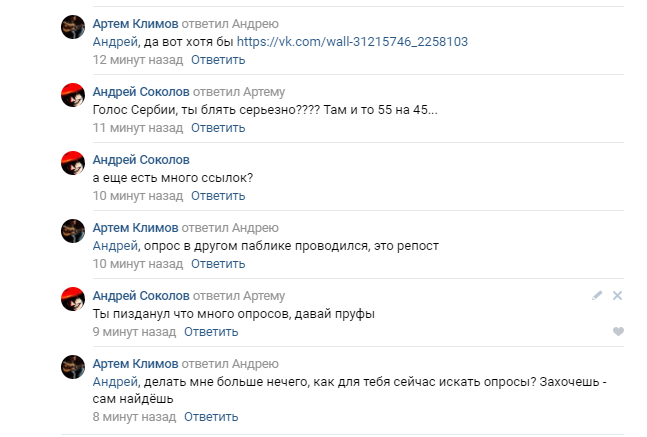Click the 'Андрей' mention before the vk.com link
Image resolution: width=647 pixels, height=437 pixels.
point(115,42)
